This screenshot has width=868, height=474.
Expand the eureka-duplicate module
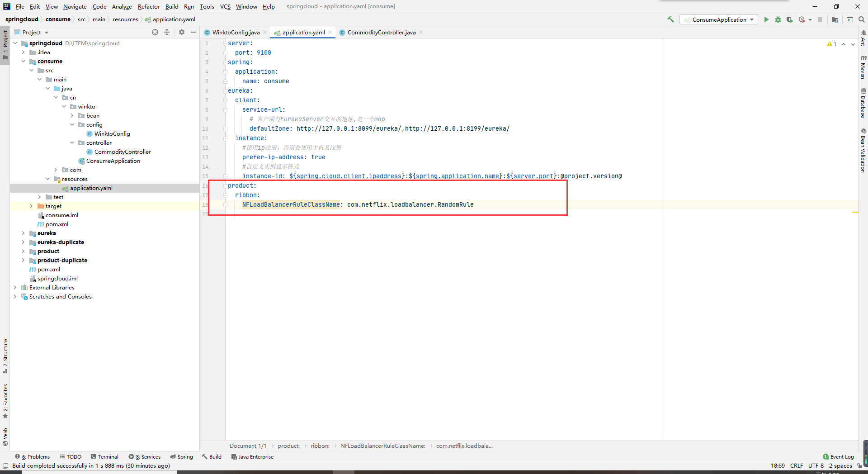(x=23, y=242)
